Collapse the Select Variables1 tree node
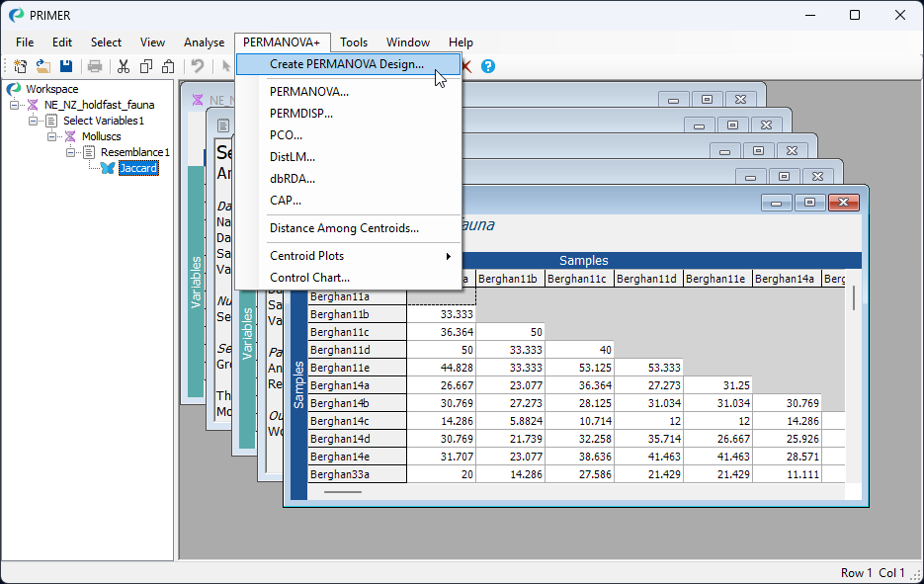Image resolution: width=924 pixels, height=584 pixels. pos(34,121)
